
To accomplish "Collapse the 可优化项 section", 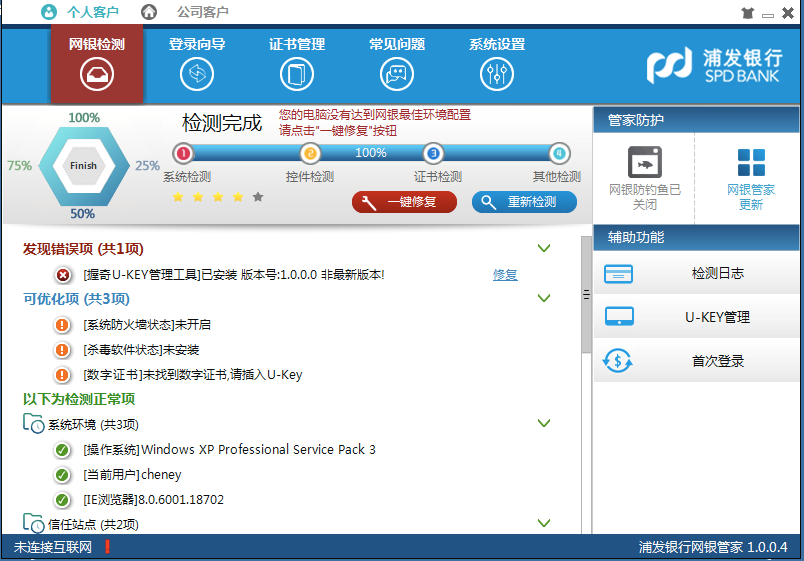I will pyautogui.click(x=544, y=298).
